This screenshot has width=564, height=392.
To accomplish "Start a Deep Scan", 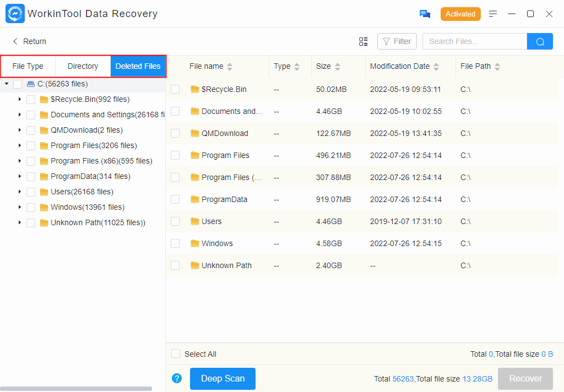I will tap(223, 378).
